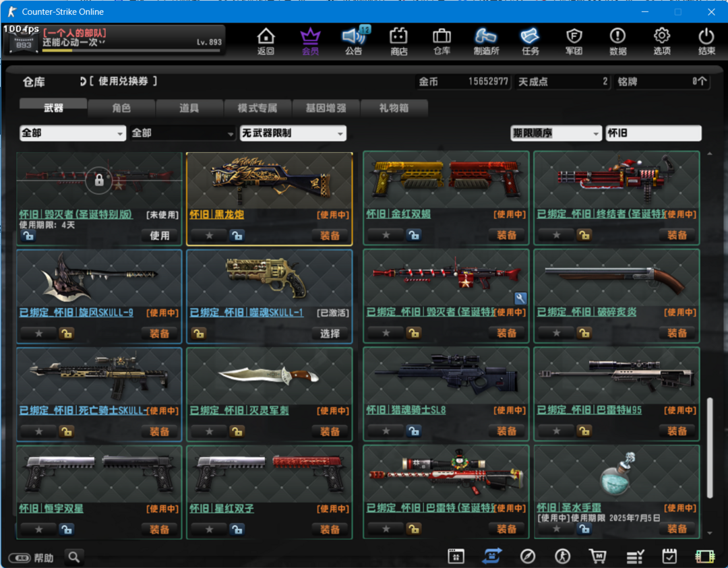Click the 金币 15652977 balance display

tap(463, 82)
